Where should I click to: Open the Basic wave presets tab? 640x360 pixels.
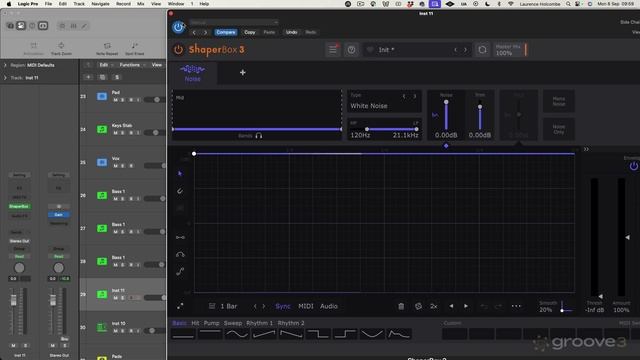click(x=179, y=323)
